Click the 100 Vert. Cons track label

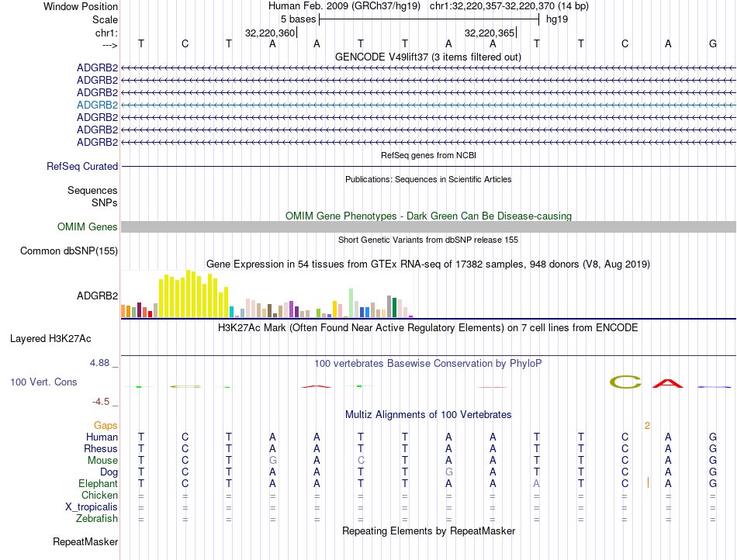[43, 382]
